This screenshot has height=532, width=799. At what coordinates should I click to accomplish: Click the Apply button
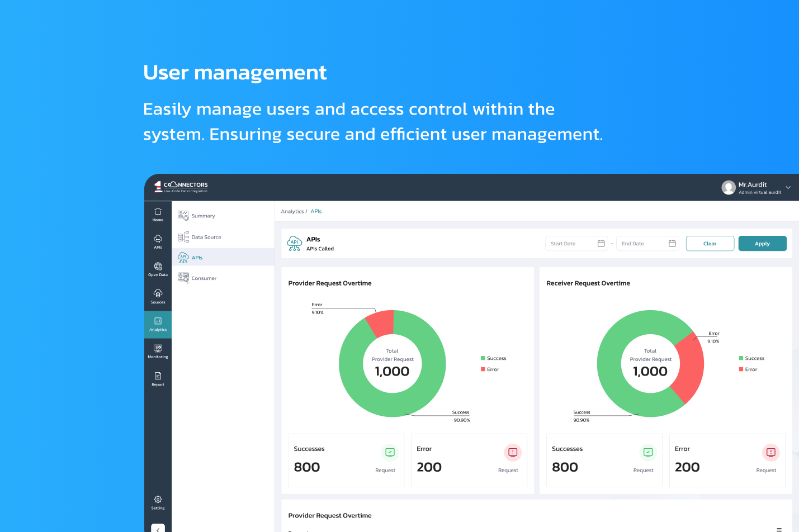tap(762, 244)
